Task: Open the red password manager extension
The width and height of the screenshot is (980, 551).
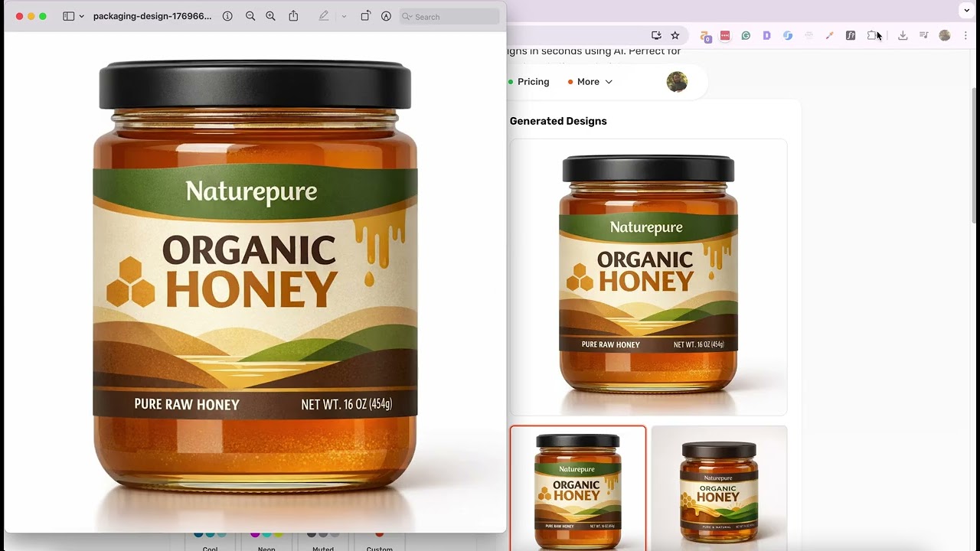Action: (x=725, y=35)
